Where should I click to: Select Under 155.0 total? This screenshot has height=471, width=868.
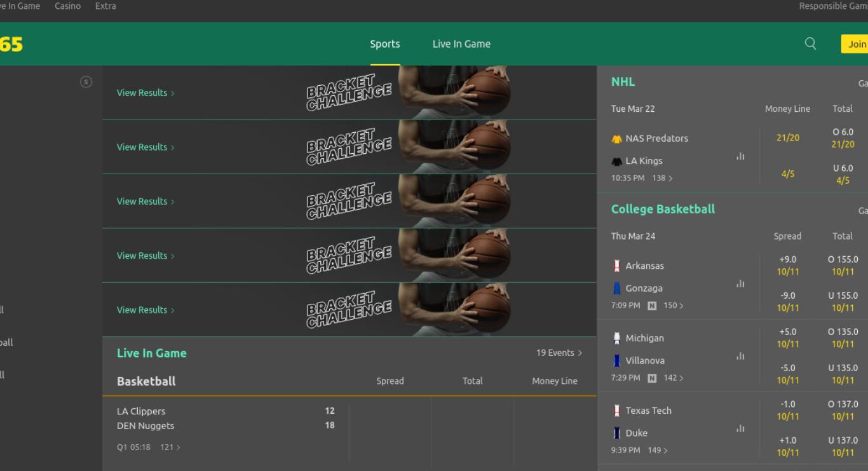(x=843, y=302)
